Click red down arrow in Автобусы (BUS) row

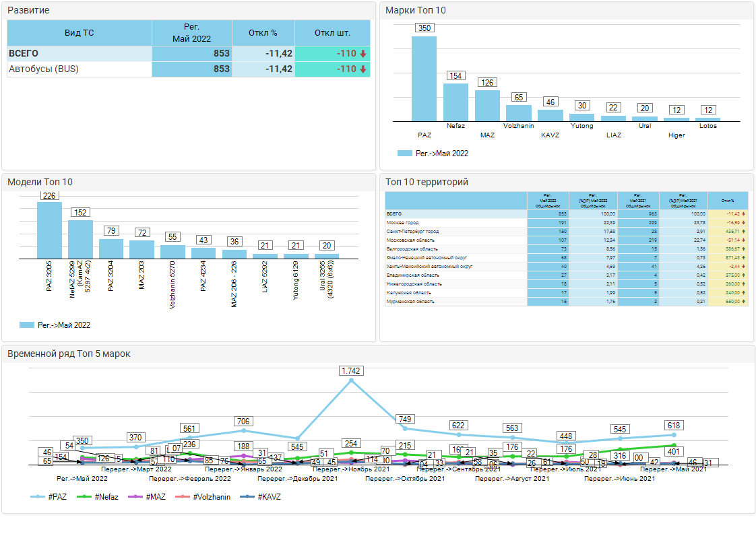363,69
